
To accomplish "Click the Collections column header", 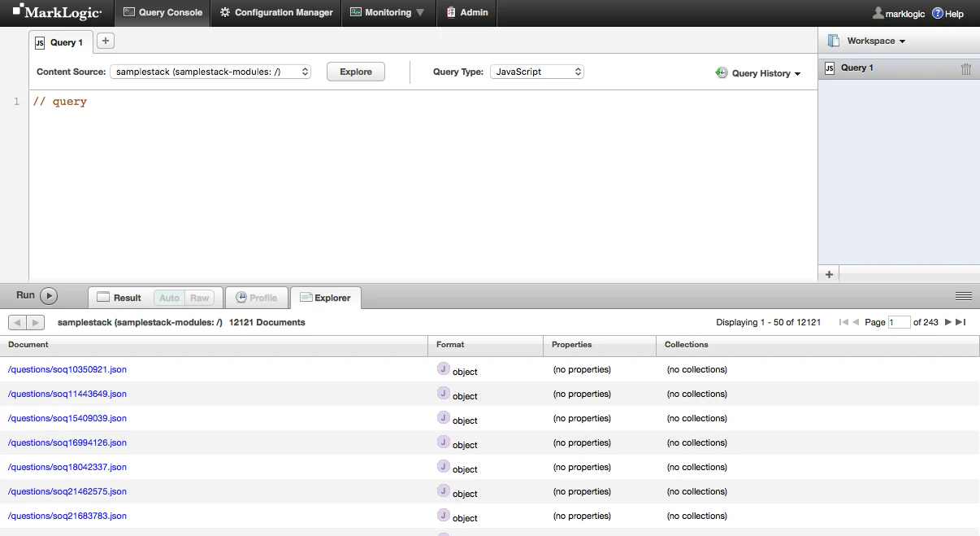I will (x=817, y=345).
